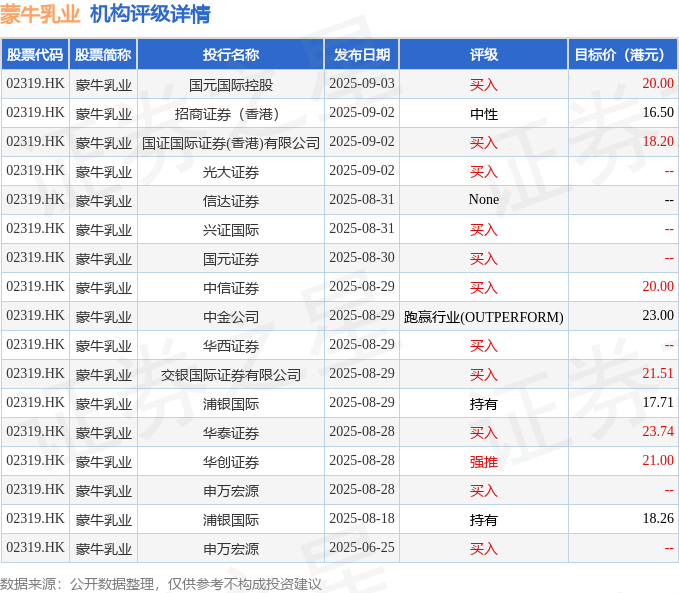Click the 16.50 target price
The height and width of the screenshot is (593, 679).
coord(658,112)
